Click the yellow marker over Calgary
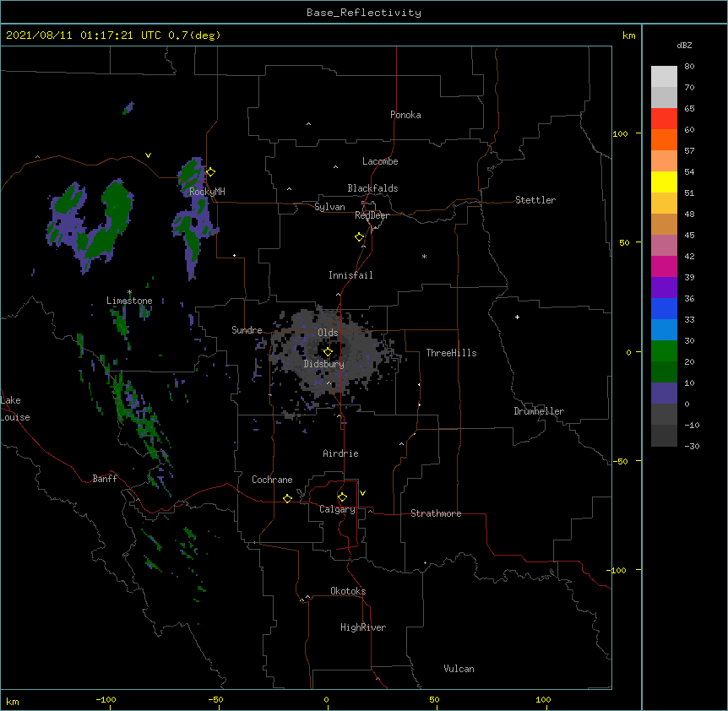The image size is (728, 711). [342, 497]
